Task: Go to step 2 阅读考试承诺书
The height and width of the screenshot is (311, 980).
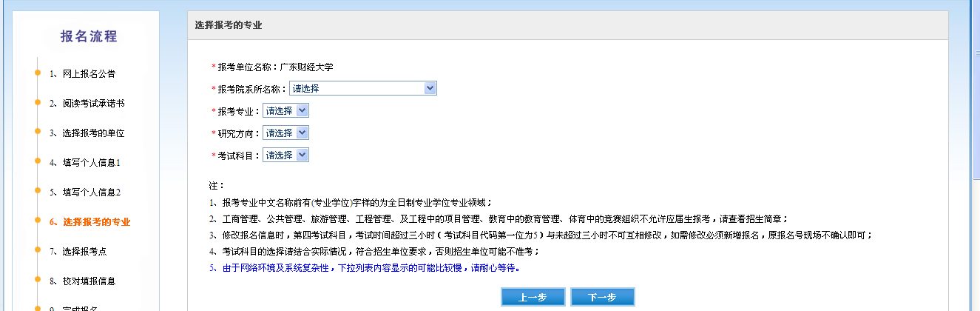Action: [87, 104]
